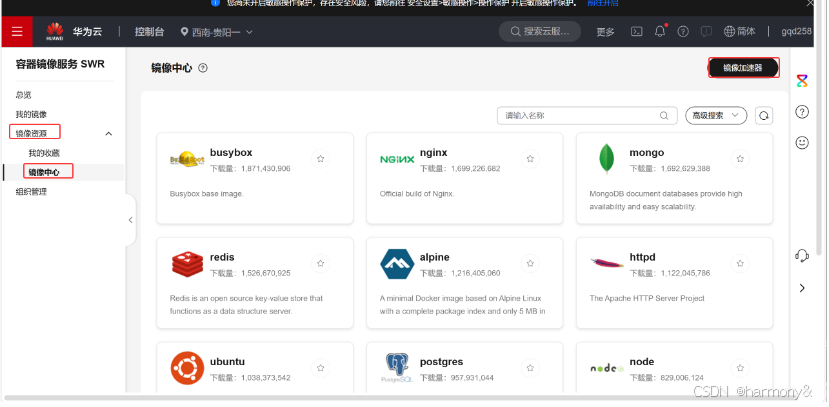829x407 pixels.
Task: Open the gqd258 account menu
Action: tap(796, 31)
